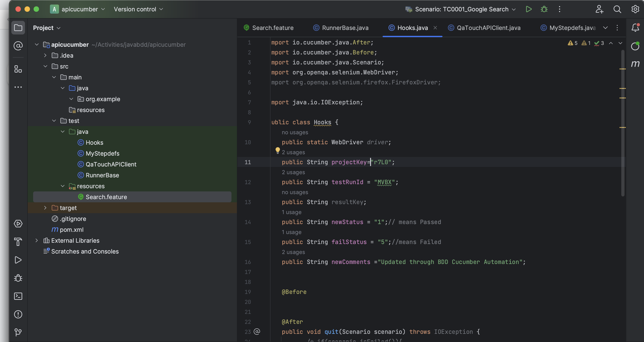Image resolution: width=644 pixels, height=342 pixels.
Task: Open the coverage tool icon in right sidebar
Action: click(635, 46)
